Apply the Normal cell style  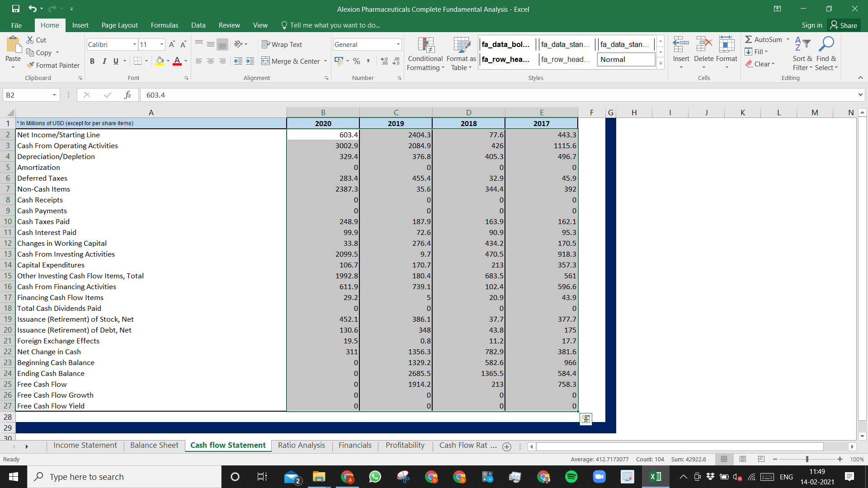tap(626, 59)
